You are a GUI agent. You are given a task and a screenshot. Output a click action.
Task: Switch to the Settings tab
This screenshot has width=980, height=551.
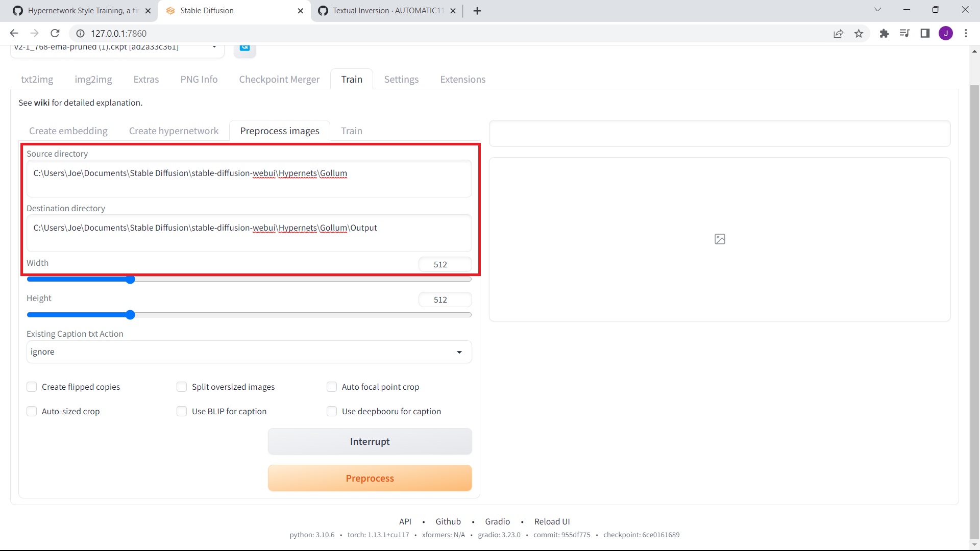point(401,79)
